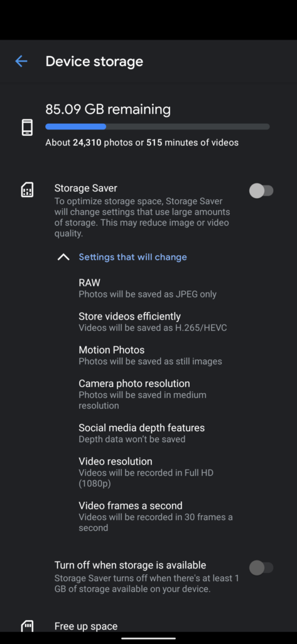Select Store videos efficiently entry

click(x=153, y=321)
